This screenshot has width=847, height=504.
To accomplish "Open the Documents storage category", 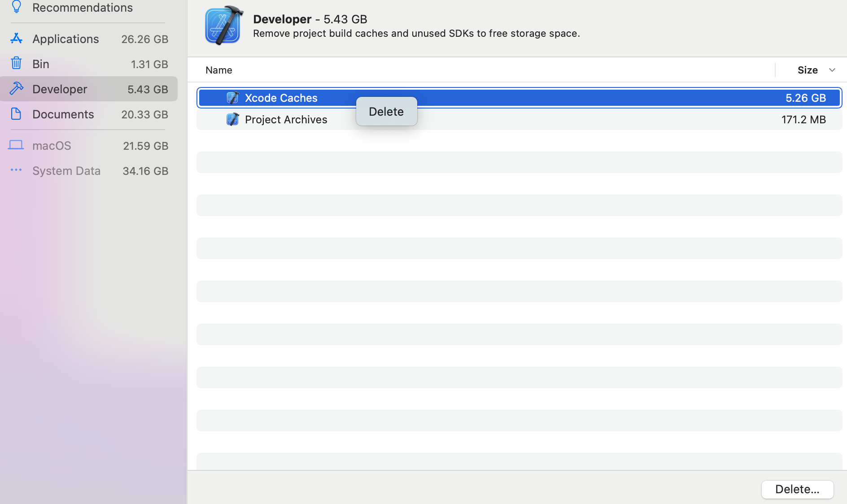I will (x=89, y=114).
